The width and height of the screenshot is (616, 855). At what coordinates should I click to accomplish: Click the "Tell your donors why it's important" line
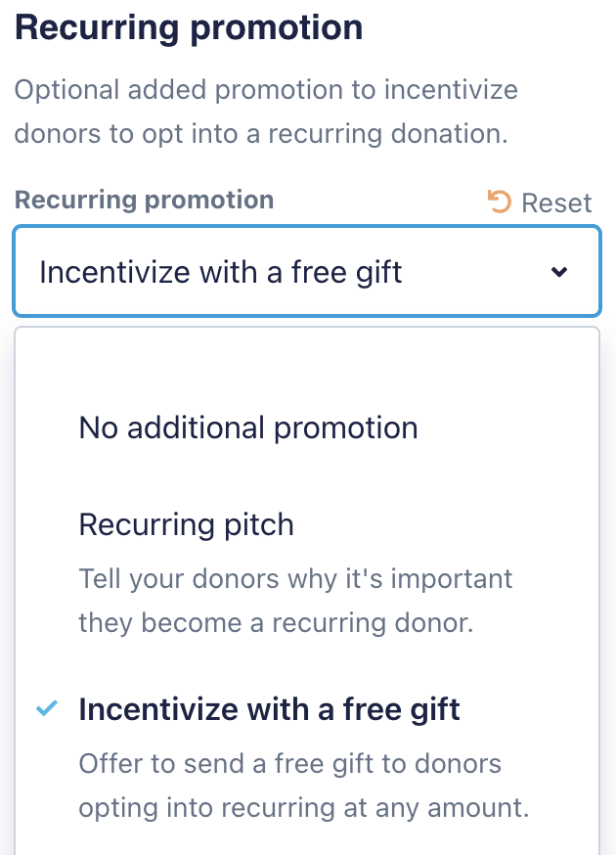coord(295,578)
